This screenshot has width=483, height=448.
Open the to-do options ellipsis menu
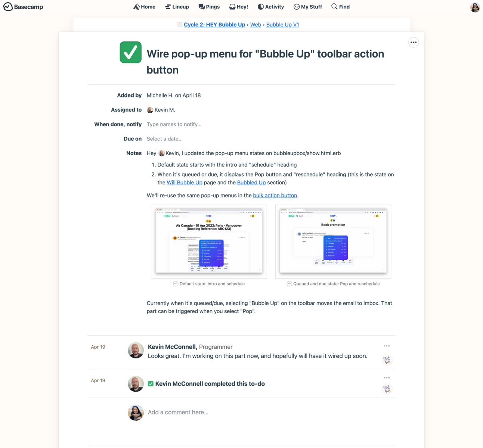point(413,43)
